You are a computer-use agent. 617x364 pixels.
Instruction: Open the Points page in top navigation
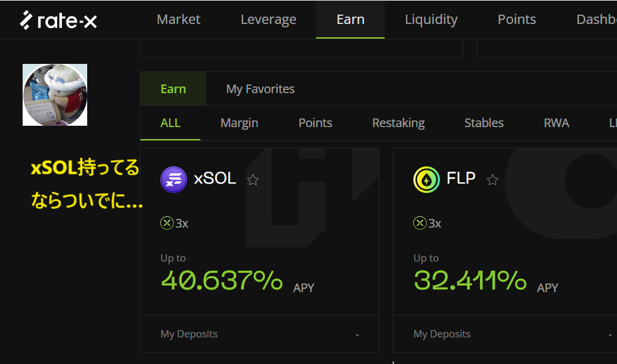click(516, 19)
